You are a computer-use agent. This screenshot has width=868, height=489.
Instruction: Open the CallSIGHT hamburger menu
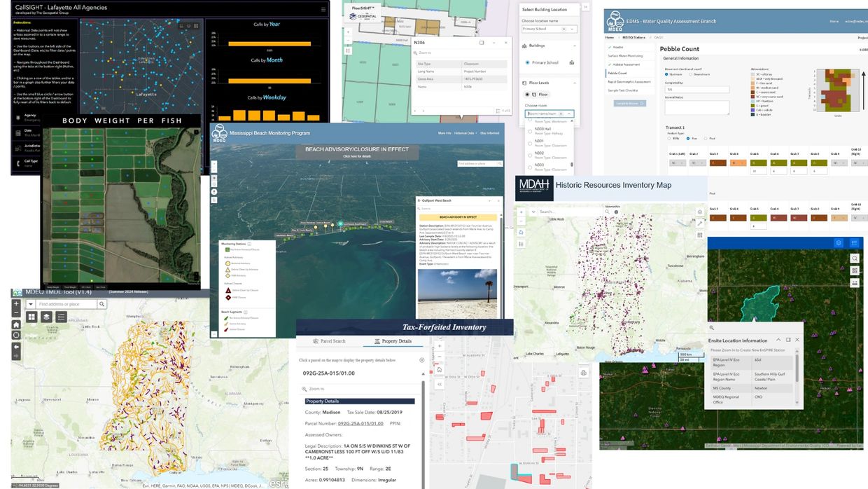pos(323,9)
